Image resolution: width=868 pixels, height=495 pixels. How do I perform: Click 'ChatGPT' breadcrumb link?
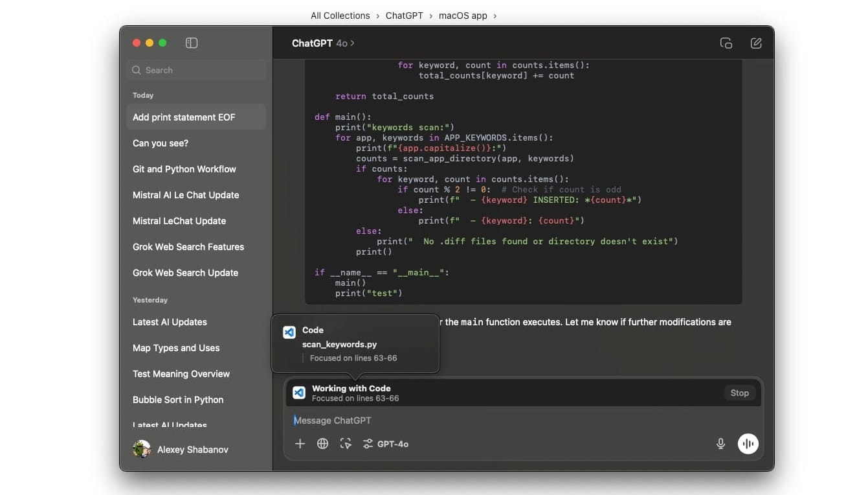(404, 16)
